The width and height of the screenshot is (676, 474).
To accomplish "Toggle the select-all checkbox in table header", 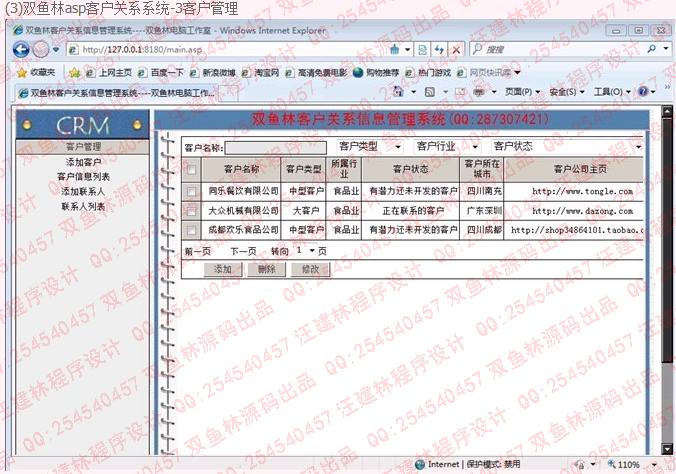I will click(x=191, y=170).
